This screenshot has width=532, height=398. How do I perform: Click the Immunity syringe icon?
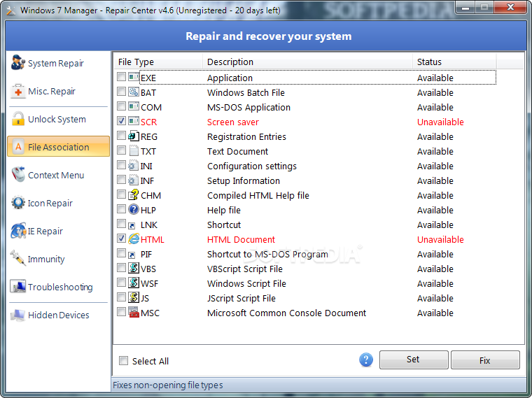click(17, 259)
